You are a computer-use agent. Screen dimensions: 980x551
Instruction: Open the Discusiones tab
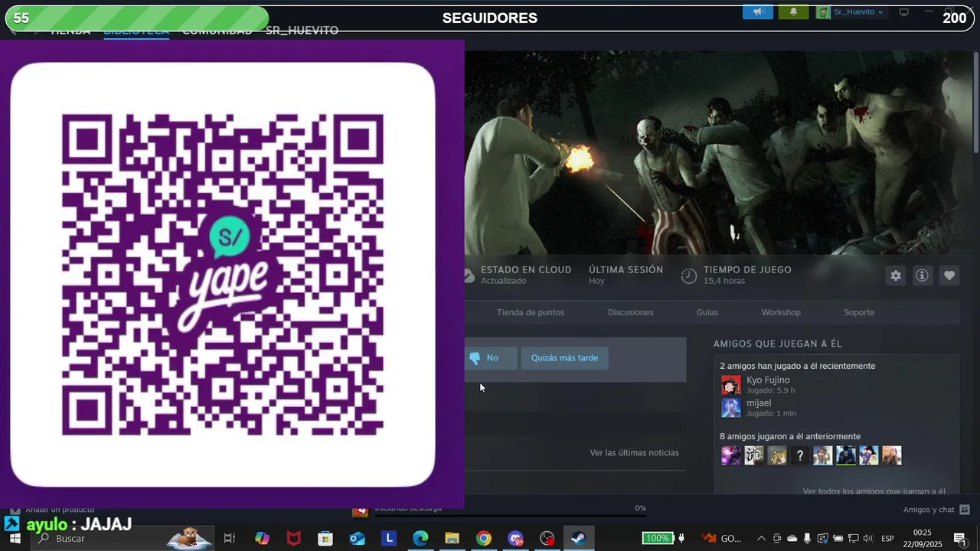(x=631, y=312)
